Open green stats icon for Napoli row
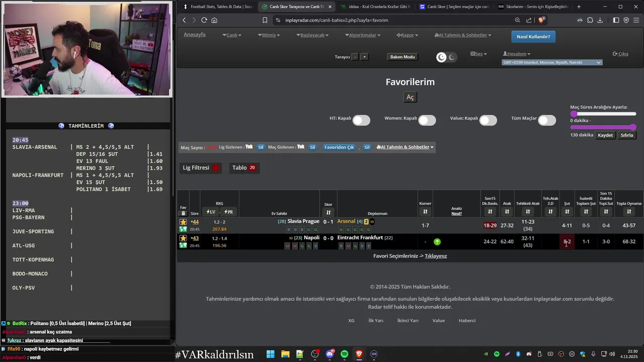Viewport: 644px width, 362px height. point(183,245)
